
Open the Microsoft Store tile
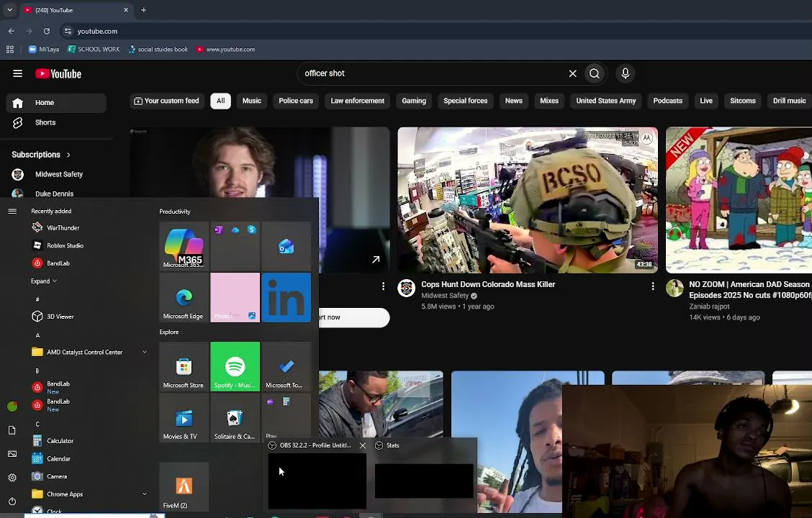(x=184, y=366)
